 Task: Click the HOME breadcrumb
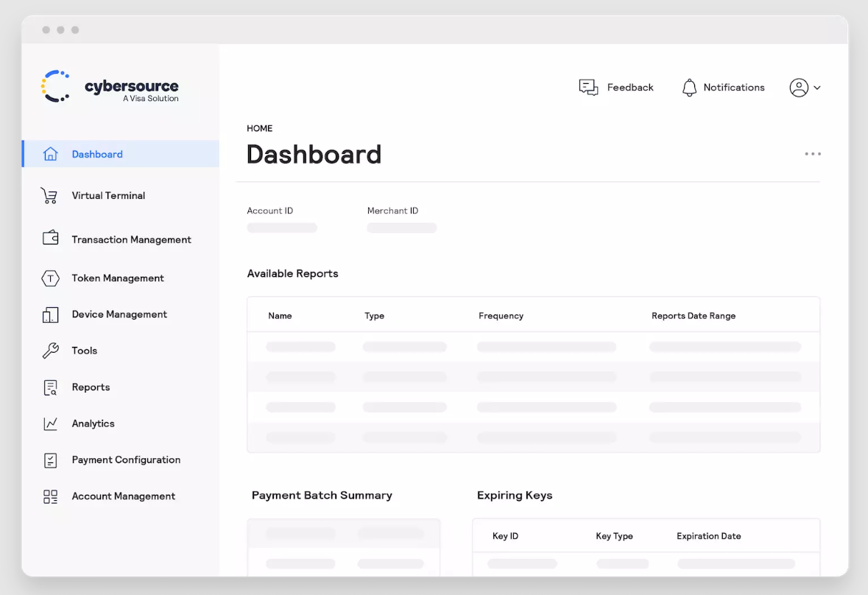(x=260, y=128)
